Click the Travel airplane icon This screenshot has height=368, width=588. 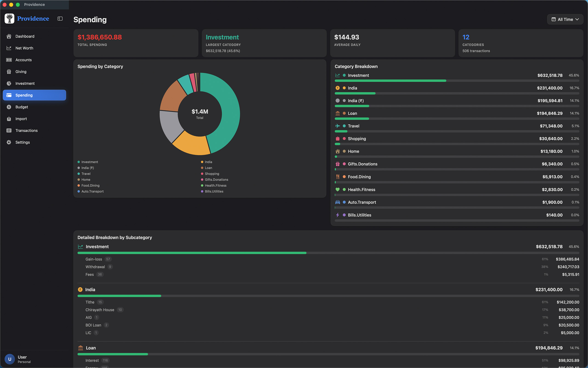(x=337, y=126)
